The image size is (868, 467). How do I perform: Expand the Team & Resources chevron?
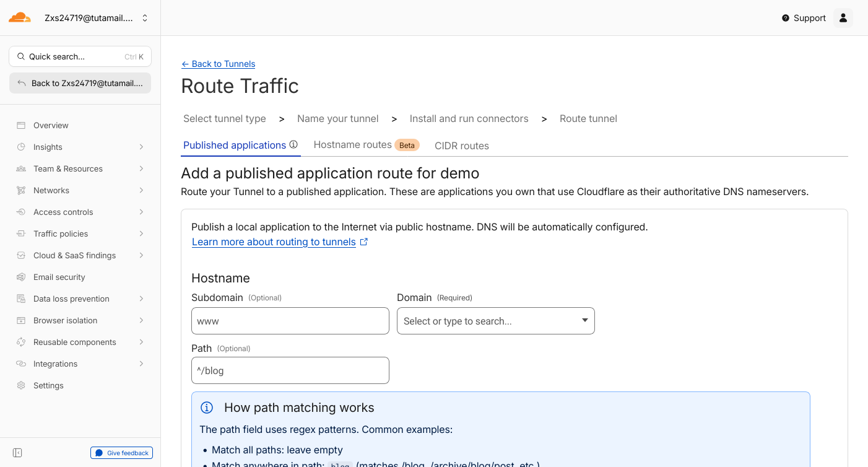tap(141, 168)
